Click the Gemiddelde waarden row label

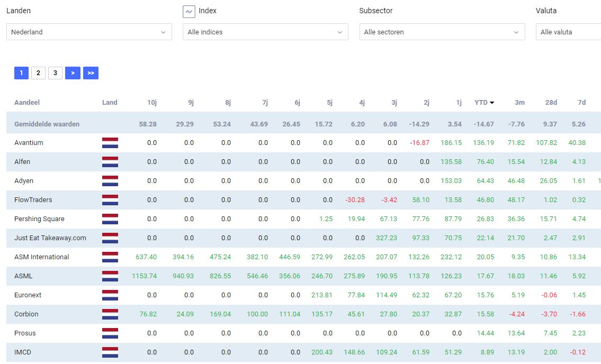click(47, 124)
